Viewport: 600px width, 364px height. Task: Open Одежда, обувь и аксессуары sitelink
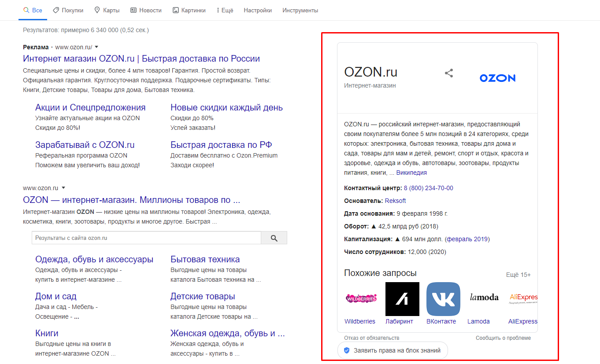(94, 260)
